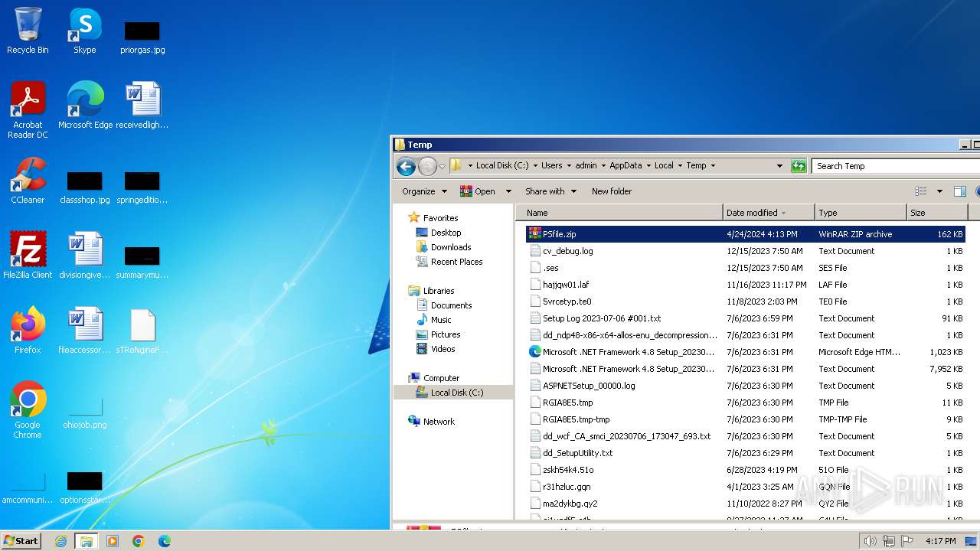Click the Explorer Back arrow button
This screenshot has width=980, height=551.
(406, 166)
